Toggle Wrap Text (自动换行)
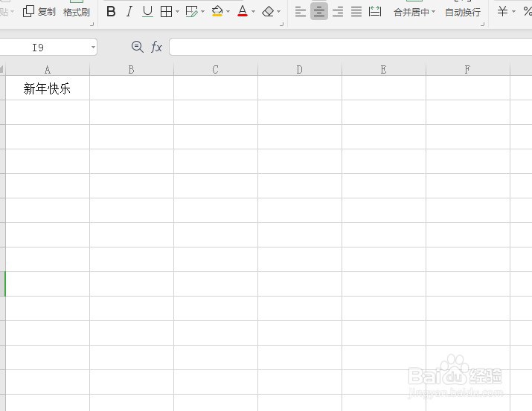532x411 pixels. [x=463, y=13]
